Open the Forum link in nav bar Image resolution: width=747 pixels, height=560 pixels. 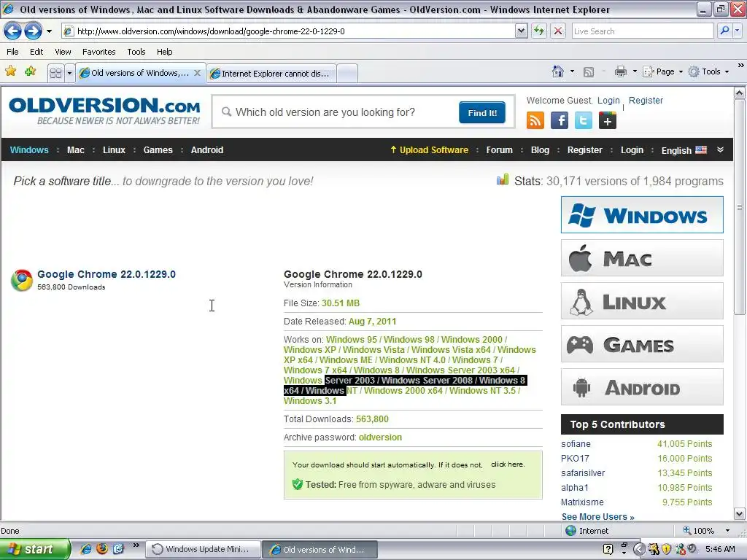point(499,150)
